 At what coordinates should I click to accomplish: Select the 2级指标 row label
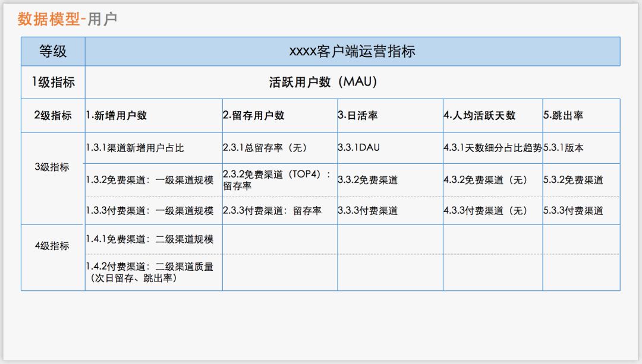[53, 116]
